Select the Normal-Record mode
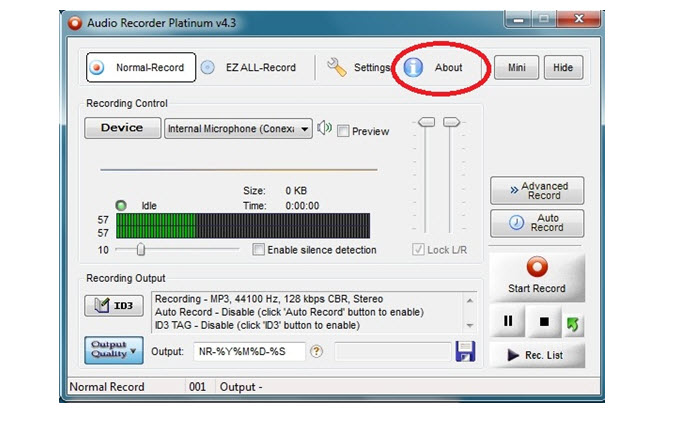 141,67
